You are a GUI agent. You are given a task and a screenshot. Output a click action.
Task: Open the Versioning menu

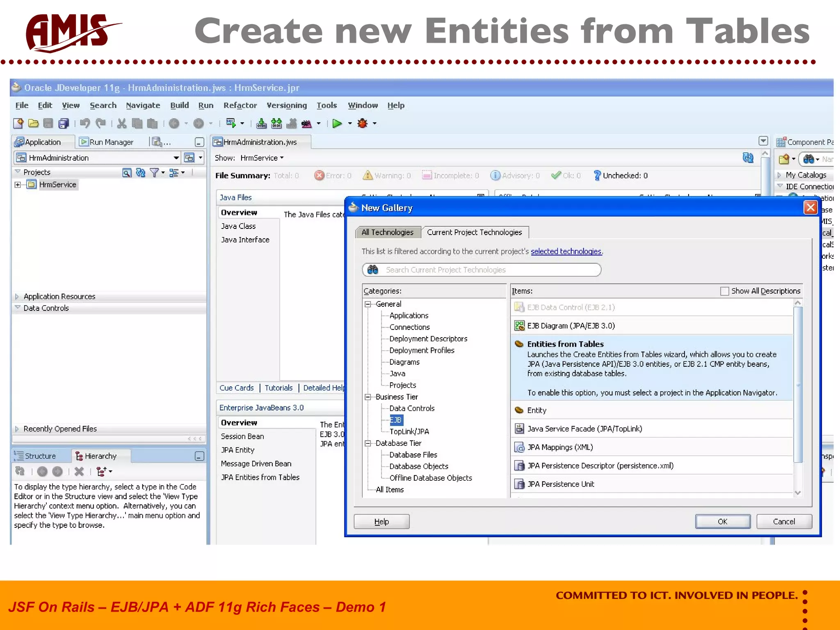tap(287, 105)
